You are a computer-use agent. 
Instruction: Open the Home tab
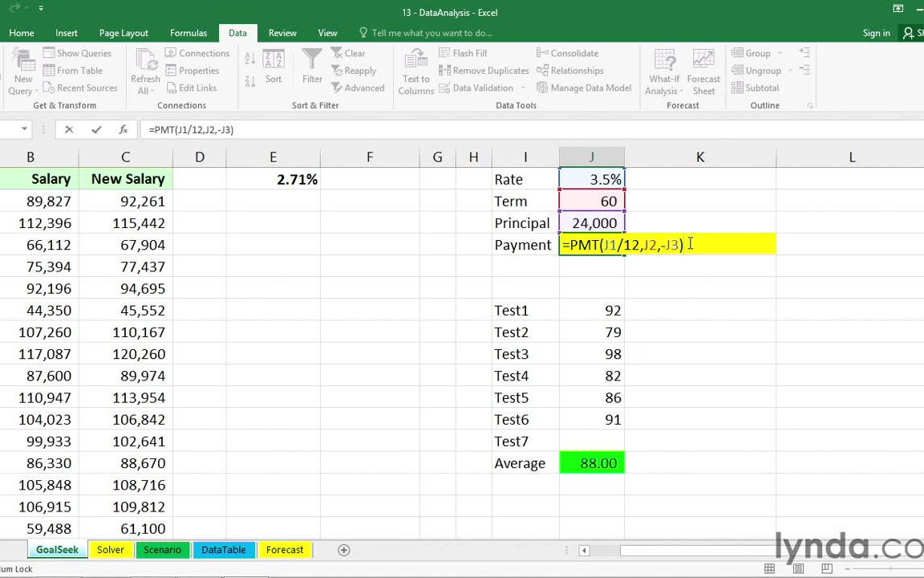pos(22,33)
